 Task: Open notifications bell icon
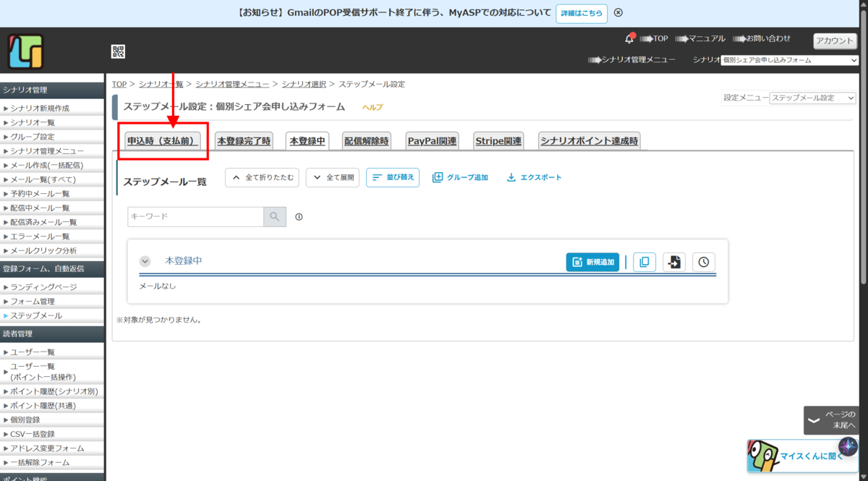tap(629, 38)
